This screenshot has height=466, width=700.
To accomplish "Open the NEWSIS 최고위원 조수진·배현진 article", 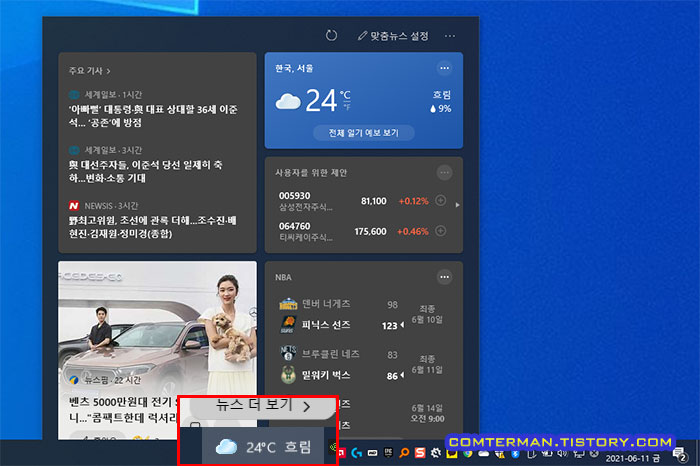I will click(153, 227).
